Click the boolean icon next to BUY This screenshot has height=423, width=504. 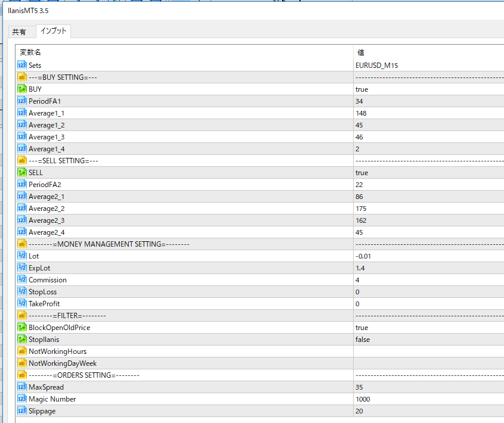point(22,89)
